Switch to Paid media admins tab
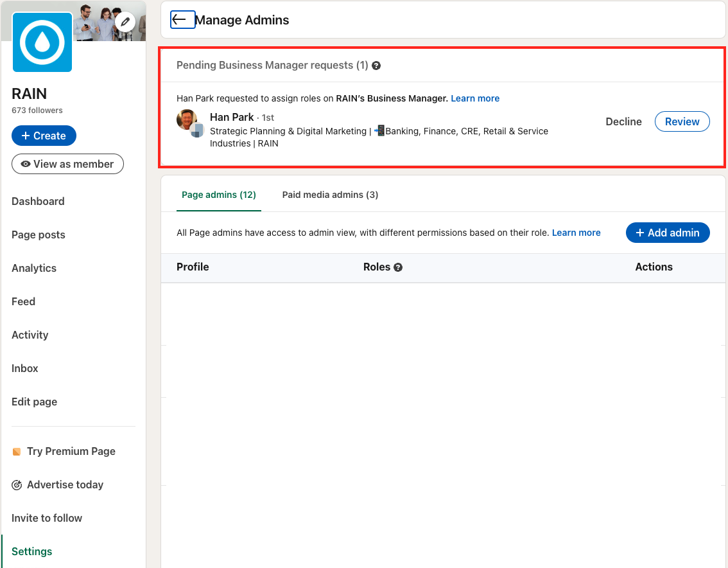The width and height of the screenshot is (728, 568). click(330, 195)
